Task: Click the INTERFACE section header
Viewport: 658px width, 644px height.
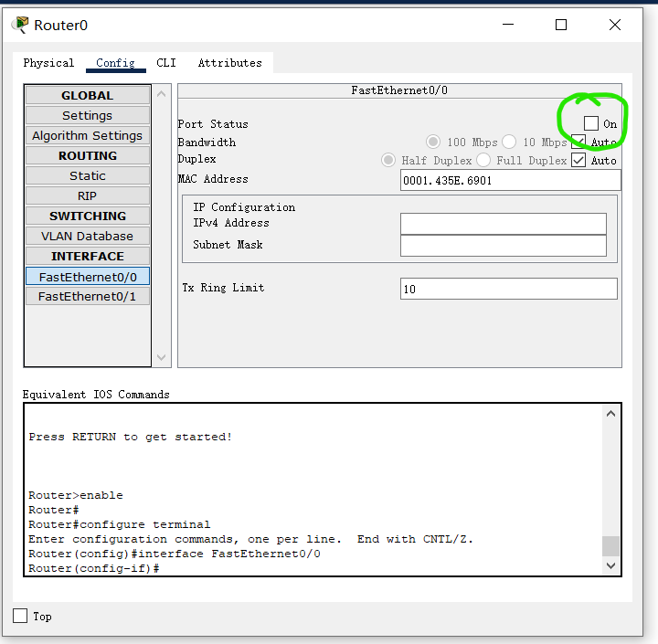Action: (x=88, y=257)
